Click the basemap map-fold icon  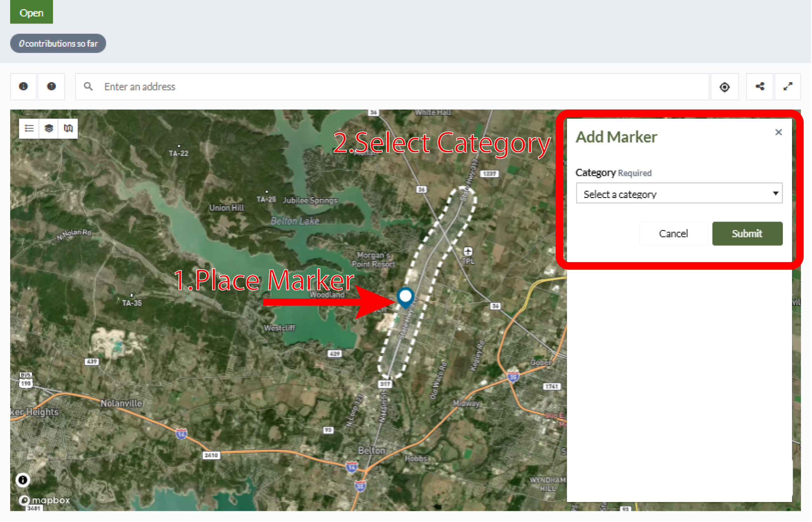68,129
